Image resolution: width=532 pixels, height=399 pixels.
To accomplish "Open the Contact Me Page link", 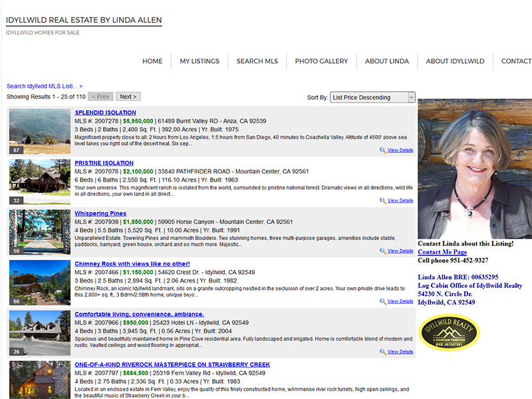I will tap(442, 252).
